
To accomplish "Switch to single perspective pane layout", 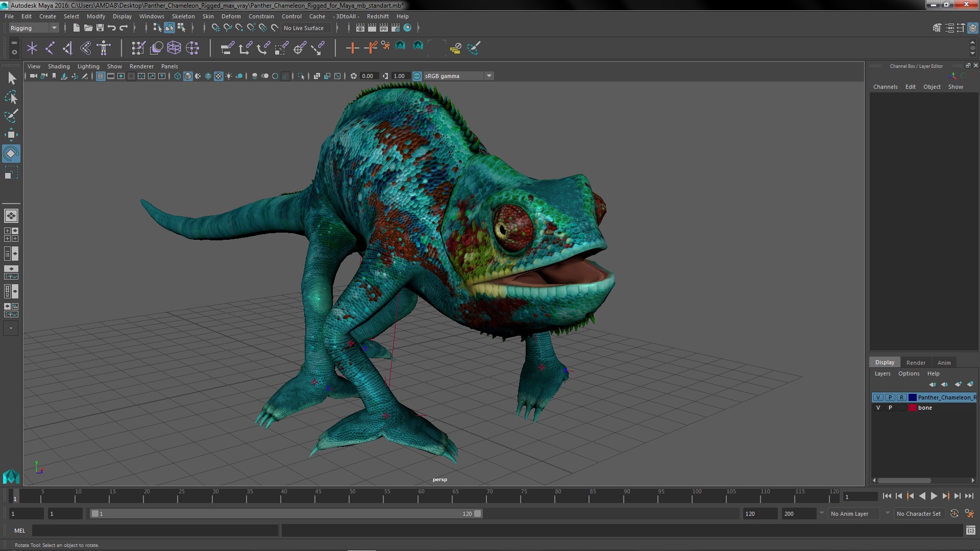I will [x=11, y=216].
